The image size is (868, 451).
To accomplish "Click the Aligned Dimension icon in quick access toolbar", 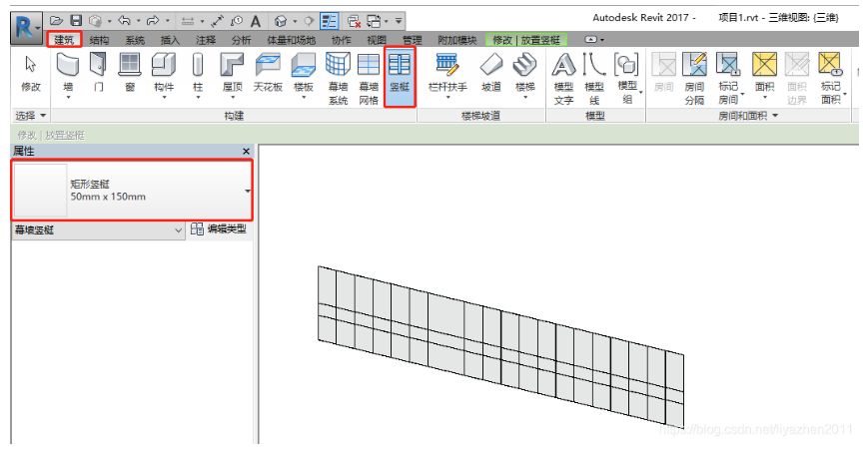I will click(x=217, y=21).
